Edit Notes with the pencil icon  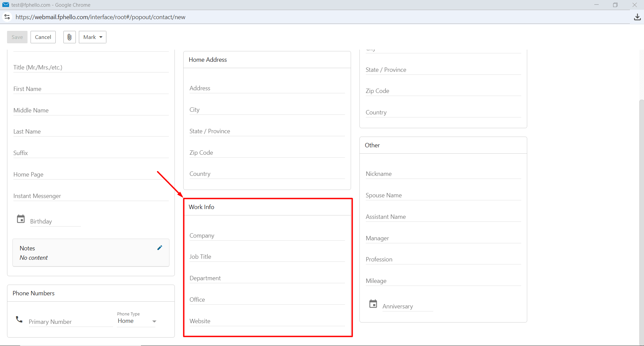(160, 248)
